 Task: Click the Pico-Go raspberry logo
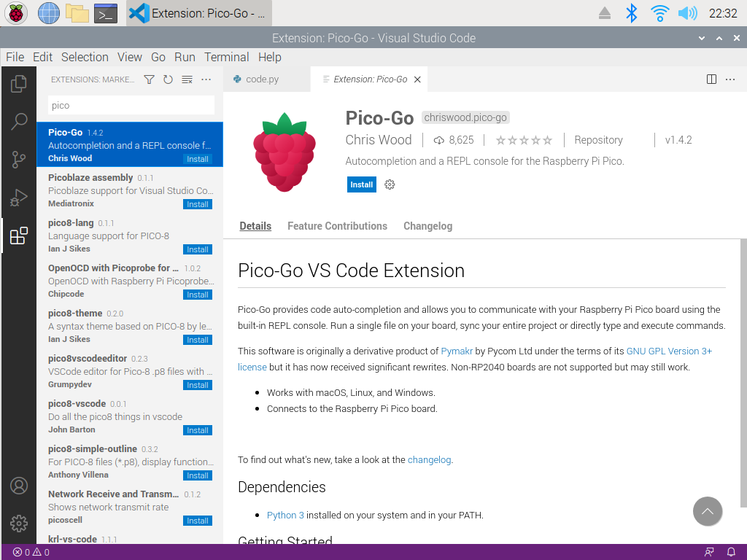point(285,152)
